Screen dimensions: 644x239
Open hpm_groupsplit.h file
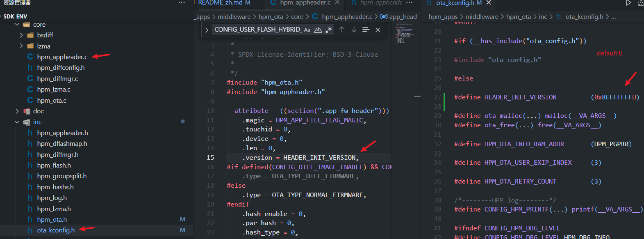[62, 176]
